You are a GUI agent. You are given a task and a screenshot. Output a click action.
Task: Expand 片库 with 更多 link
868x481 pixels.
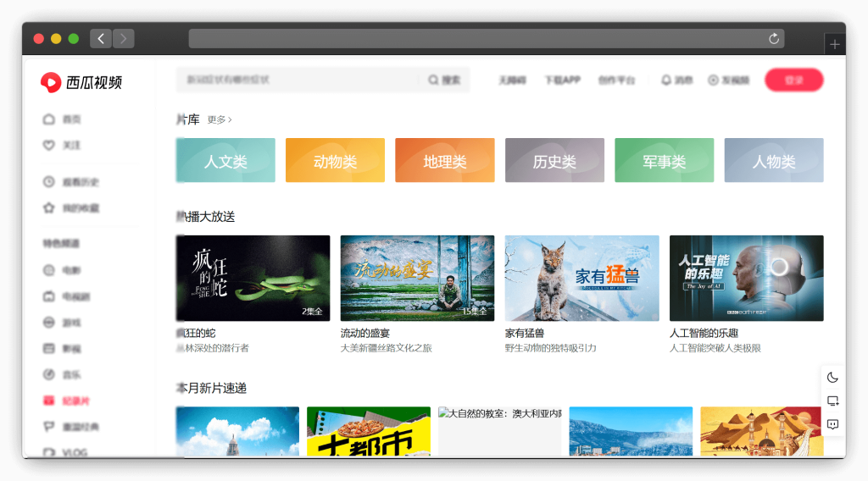point(220,120)
